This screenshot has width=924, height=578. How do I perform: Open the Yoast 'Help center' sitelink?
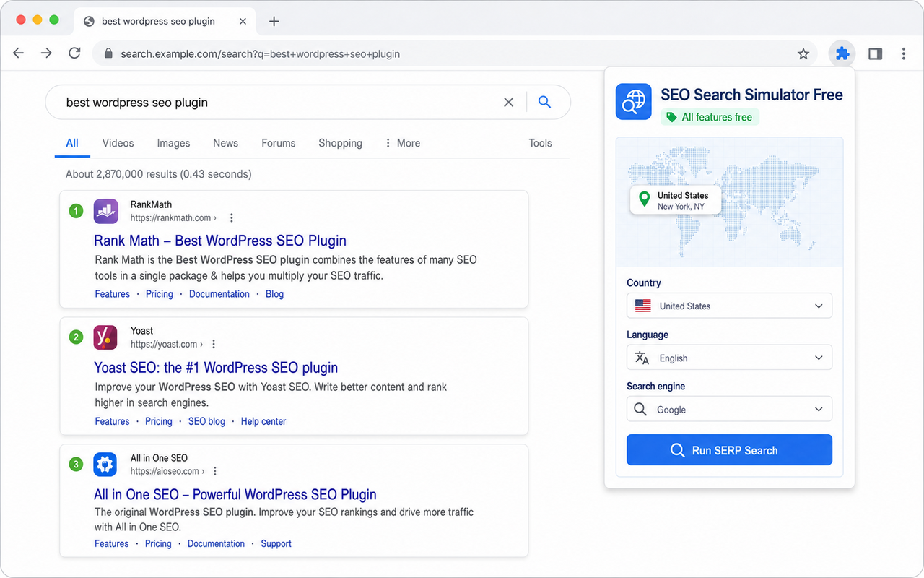[263, 421]
